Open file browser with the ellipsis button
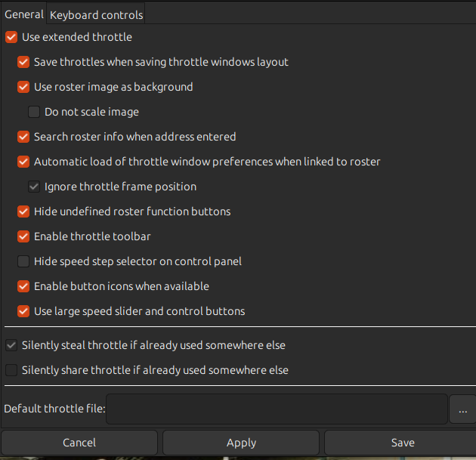 click(462, 409)
